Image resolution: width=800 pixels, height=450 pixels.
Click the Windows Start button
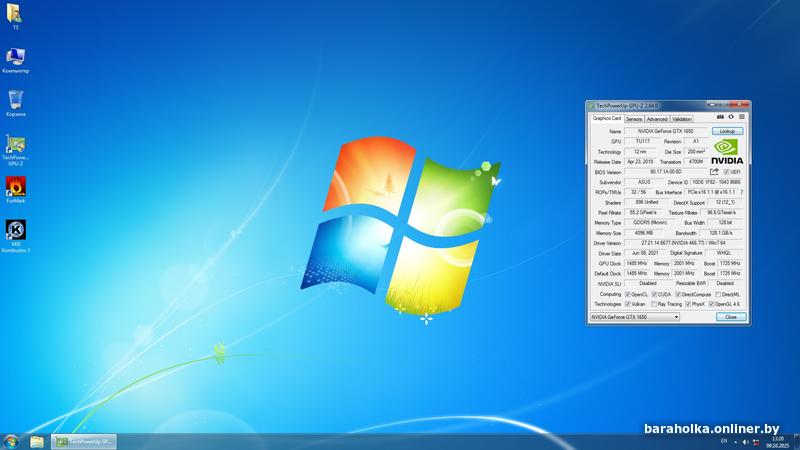(11, 440)
